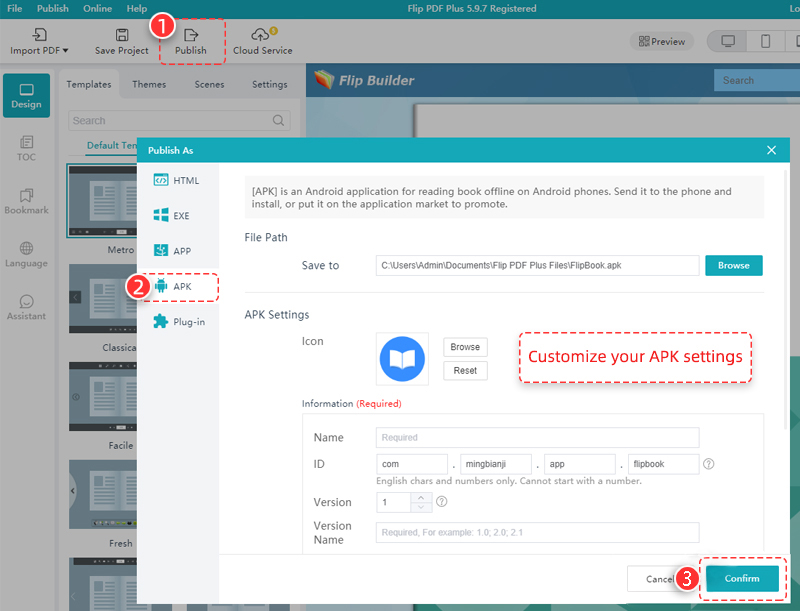Click the Publish toolbar icon
The width and height of the screenshot is (800, 611).
191,35
